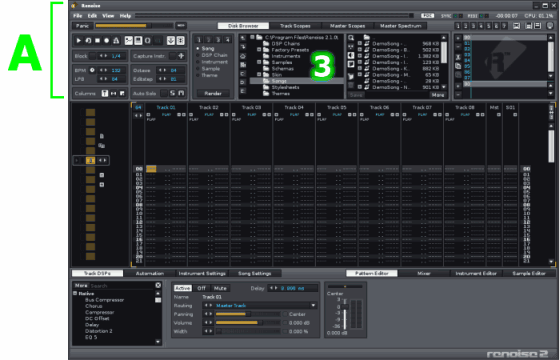Viewport: 560px width, 360px height.
Task: Click view preset number 1
Action: click(x=458, y=26)
